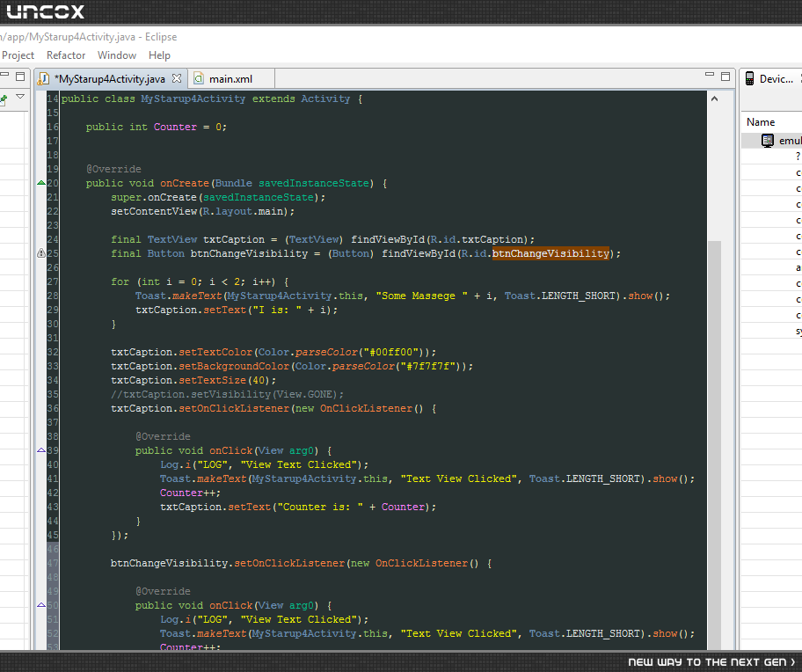Click the highlighted btnChangeVisibility identifier on line 25

[550, 253]
